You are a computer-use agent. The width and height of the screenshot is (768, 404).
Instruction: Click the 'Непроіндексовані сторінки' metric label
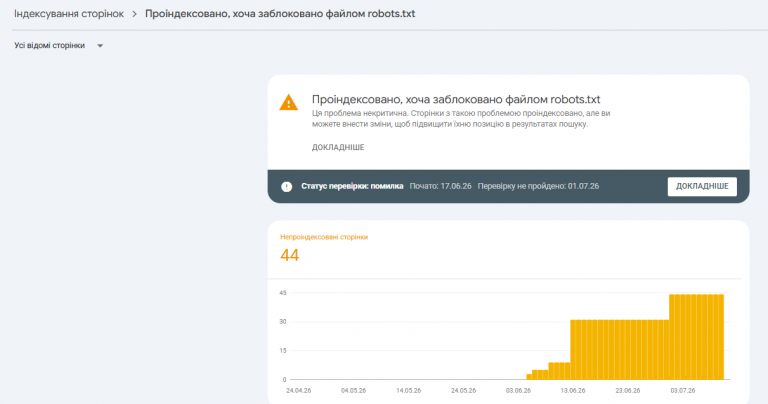[x=324, y=237]
